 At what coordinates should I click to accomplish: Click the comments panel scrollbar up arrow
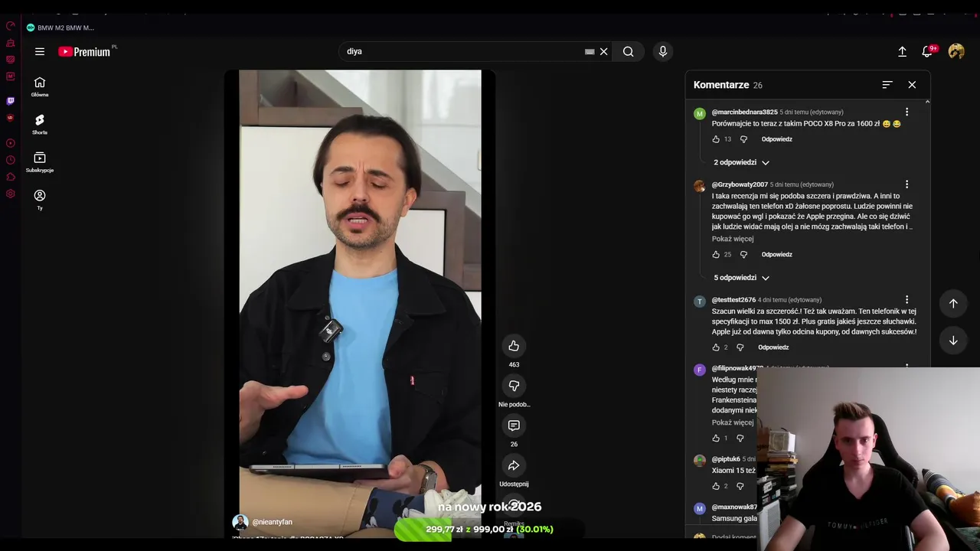(927, 102)
